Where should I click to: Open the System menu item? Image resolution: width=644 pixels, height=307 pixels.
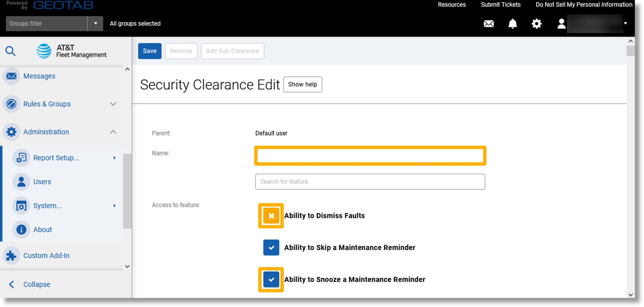47,206
